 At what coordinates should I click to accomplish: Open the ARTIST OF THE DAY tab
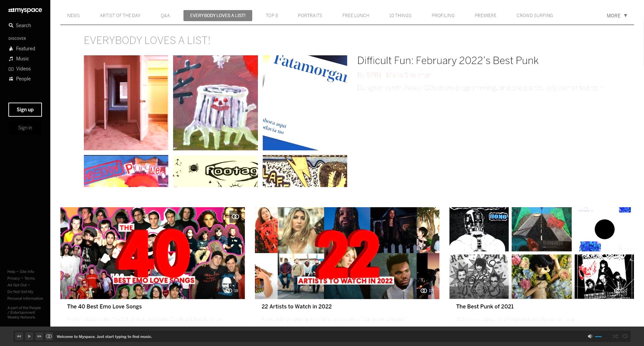point(120,16)
